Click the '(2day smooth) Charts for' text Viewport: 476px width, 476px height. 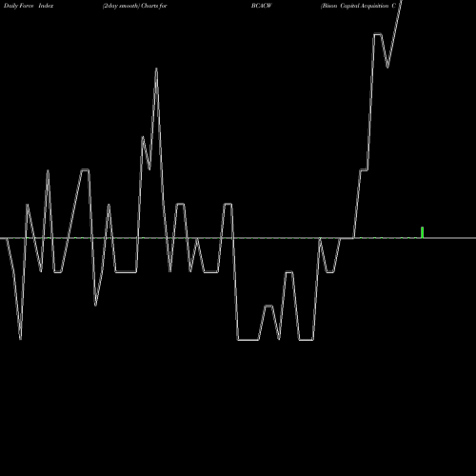[x=135, y=6]
